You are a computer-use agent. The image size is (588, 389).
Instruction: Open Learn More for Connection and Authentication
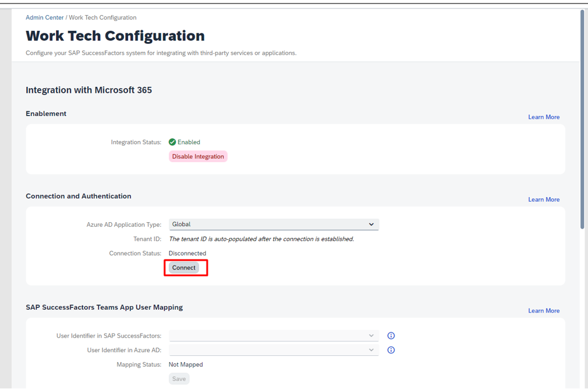pos(544,199)
